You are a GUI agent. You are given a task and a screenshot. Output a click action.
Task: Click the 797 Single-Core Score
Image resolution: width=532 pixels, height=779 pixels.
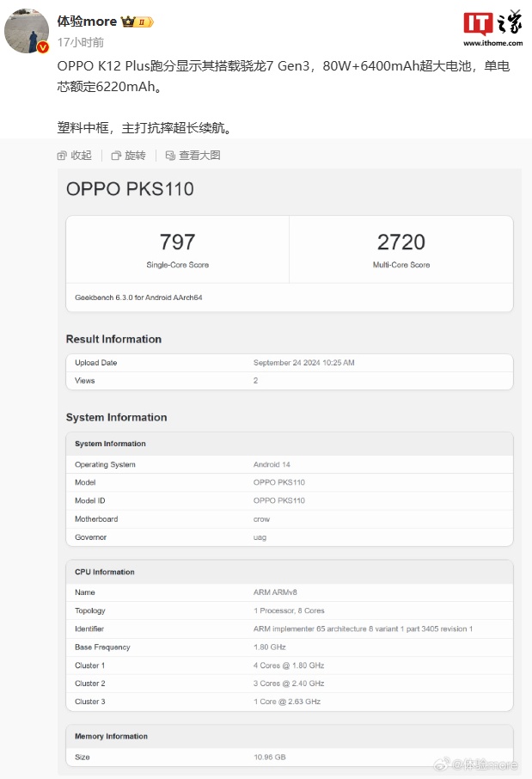177,242
